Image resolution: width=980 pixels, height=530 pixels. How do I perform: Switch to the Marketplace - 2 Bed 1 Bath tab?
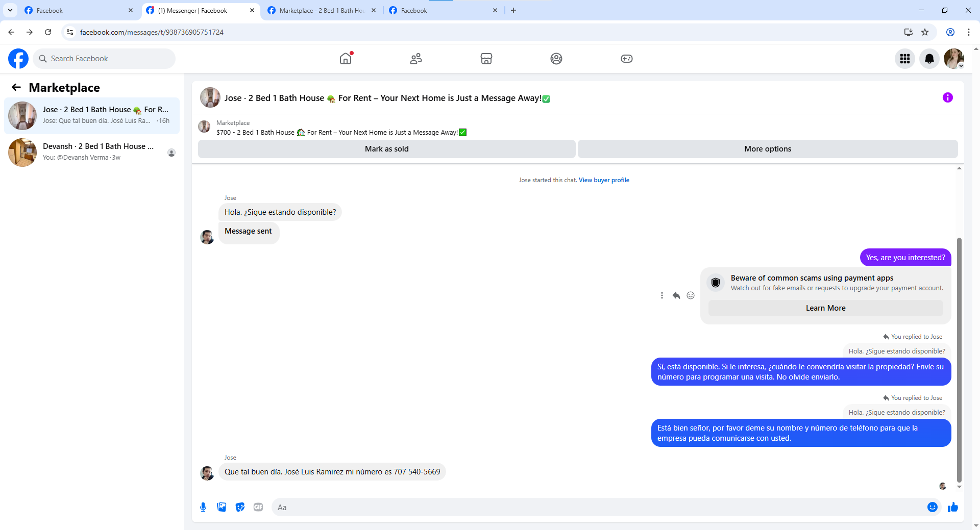[x=322, y=10]
